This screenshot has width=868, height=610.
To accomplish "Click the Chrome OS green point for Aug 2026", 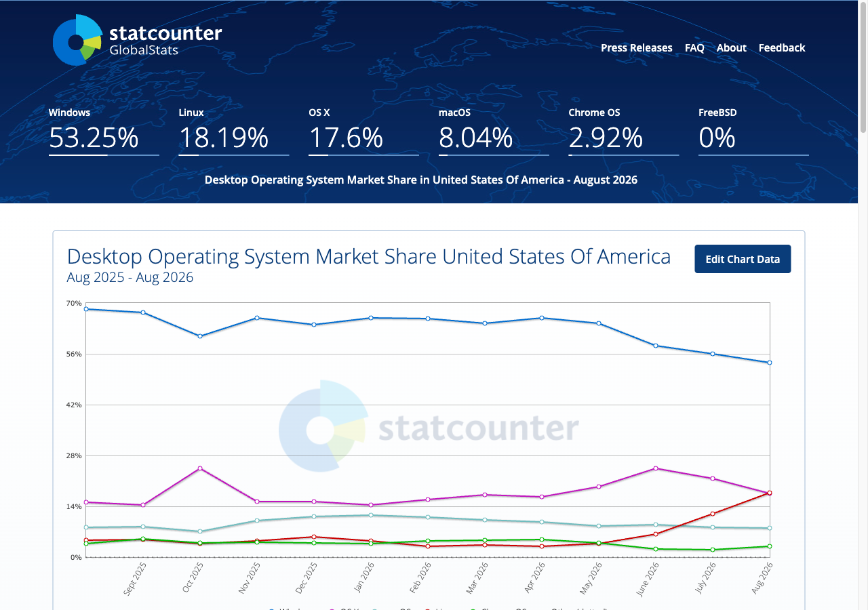I will (x=770, y=546).
